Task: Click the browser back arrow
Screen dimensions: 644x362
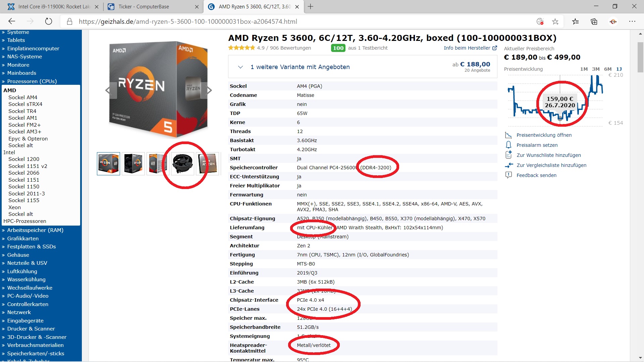Action: tap(12, 21)
